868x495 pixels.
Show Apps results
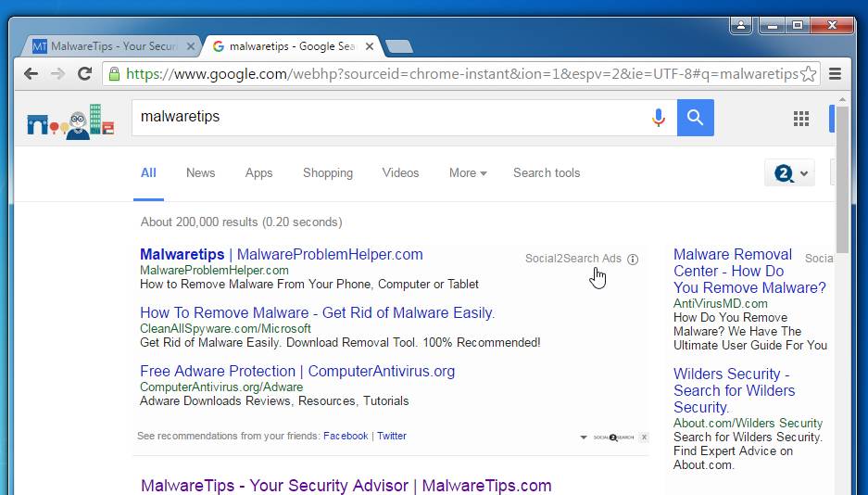(258, 172)
